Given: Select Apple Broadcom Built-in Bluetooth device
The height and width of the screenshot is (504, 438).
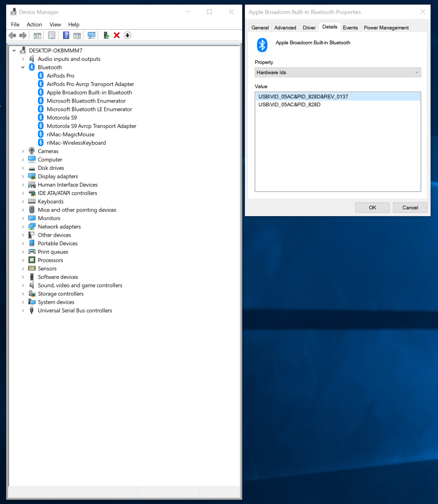Looking at the screenshot, I should tap(89, 92).
